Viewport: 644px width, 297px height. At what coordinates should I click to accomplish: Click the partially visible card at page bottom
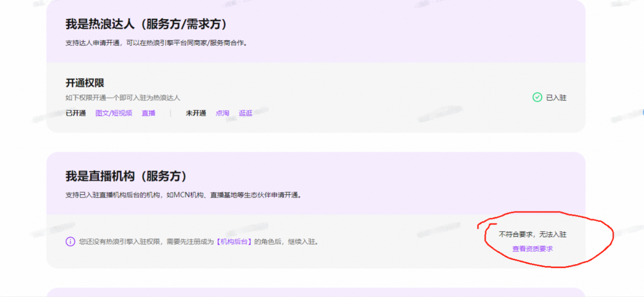click(x=316, y=292)
